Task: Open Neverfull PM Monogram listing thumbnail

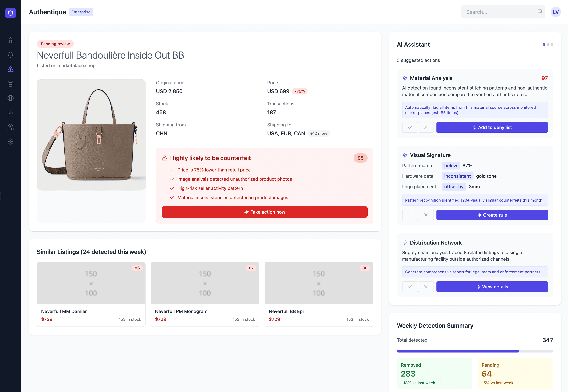Action: (205, 283)
